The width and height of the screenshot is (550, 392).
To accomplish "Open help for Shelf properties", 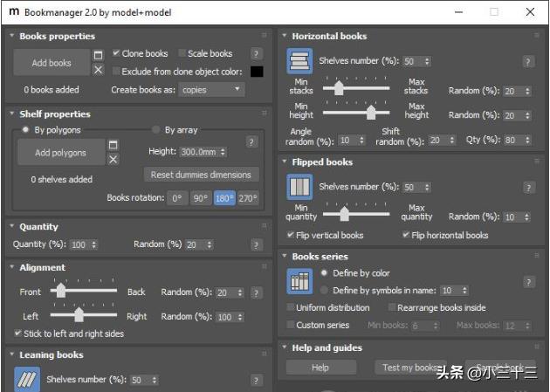I will point(251,142).
